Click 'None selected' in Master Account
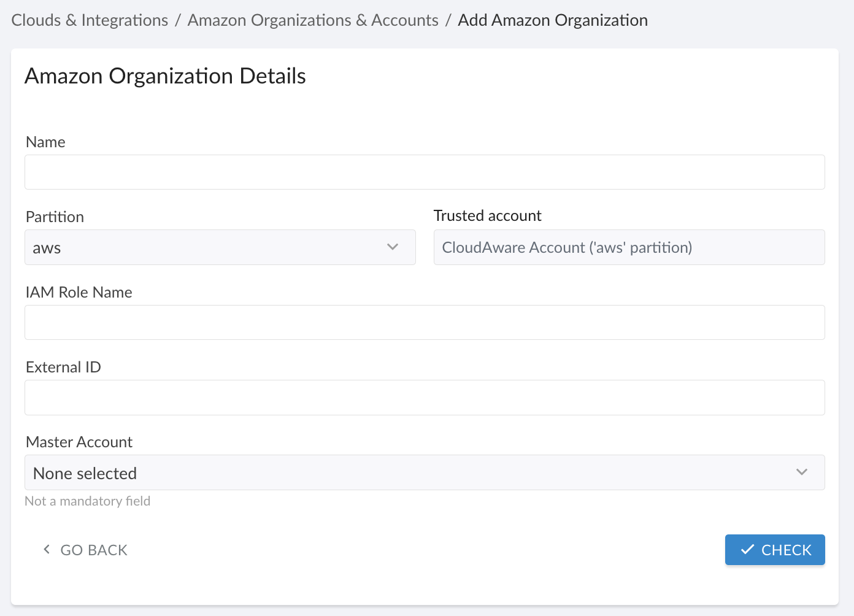The height and width of the screenshot is (616, 854). point(85,474)
